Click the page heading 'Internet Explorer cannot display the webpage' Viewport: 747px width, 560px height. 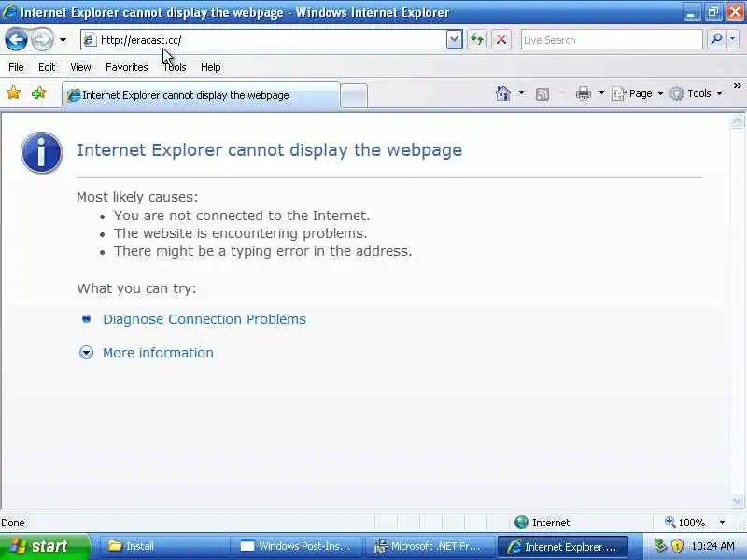269,150
